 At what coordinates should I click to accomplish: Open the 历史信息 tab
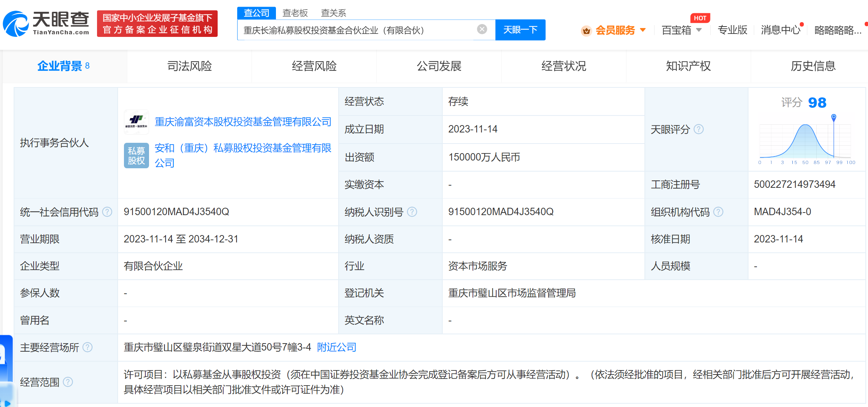click(813, 66)
